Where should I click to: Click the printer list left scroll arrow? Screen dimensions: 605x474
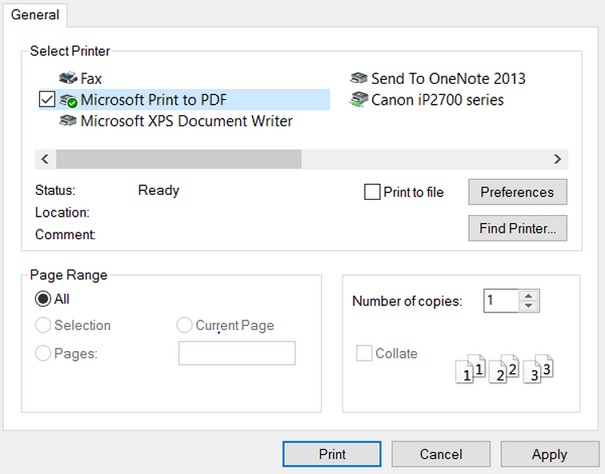pos(45,159)
